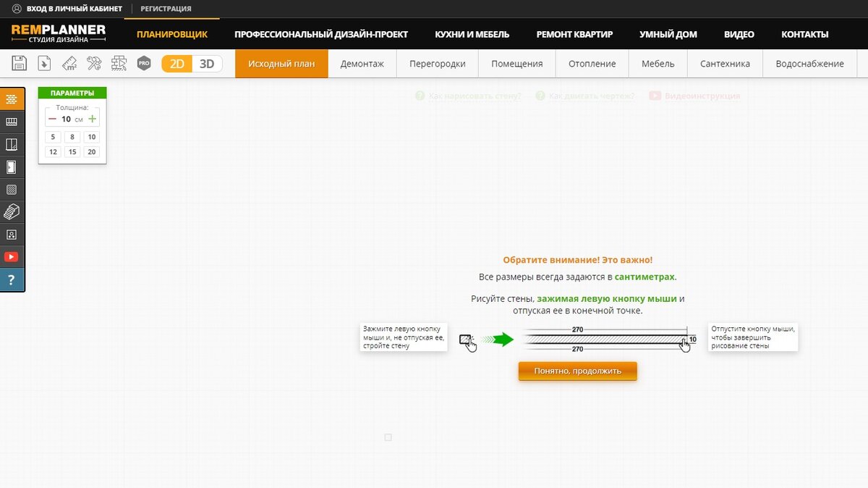Screen dimensions: 868x488
Task: Open ПРОФЕССИОНАЛЬНЫЙ ДИЗАЙН-ПРОЕКТ menu item
Action: pos(321,33)
